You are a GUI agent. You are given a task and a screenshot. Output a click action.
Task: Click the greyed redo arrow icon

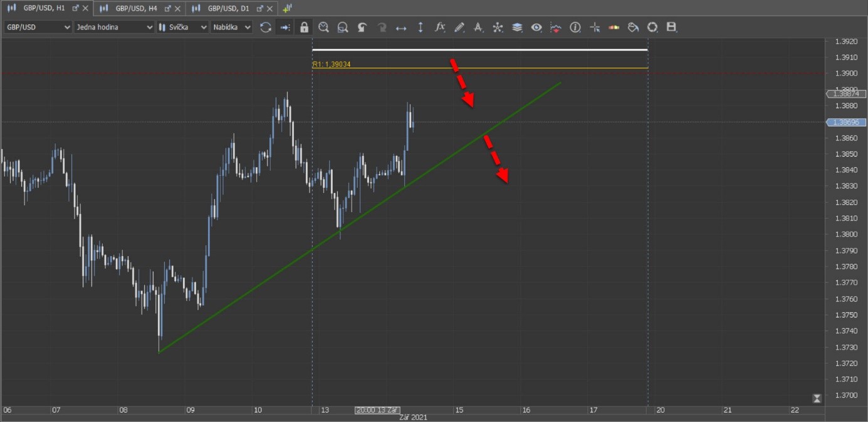click(382, 27)
